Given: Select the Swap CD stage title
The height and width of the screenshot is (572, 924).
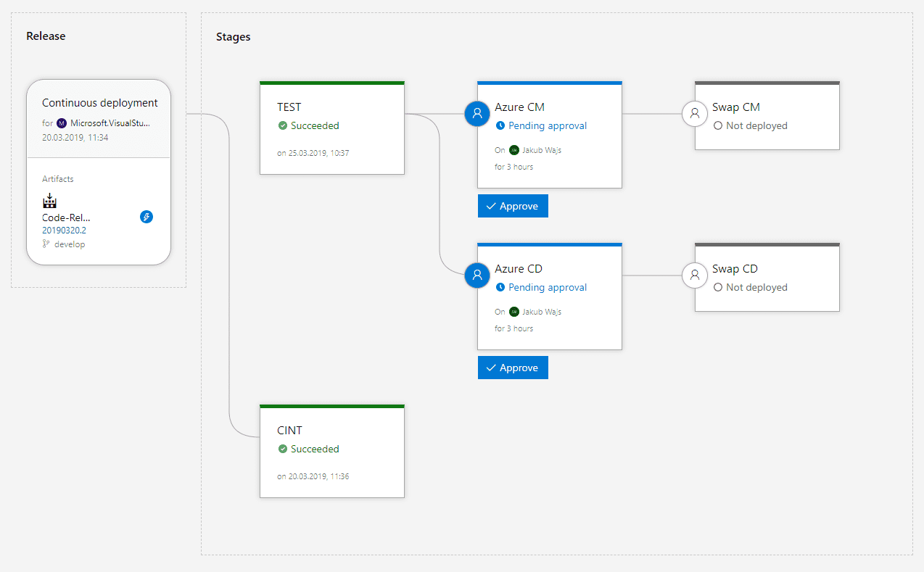Looking at the screenshot, I should pyautogui.click(x=735, y=268).
